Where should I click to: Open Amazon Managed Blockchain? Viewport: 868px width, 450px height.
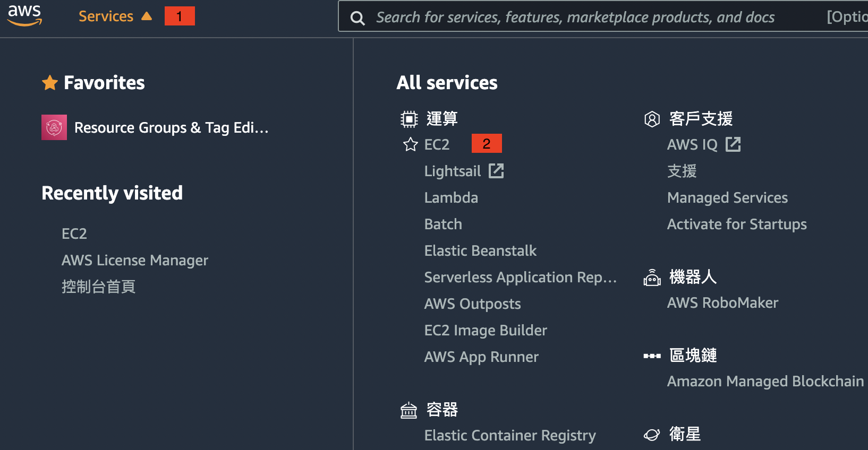point(765,381)
